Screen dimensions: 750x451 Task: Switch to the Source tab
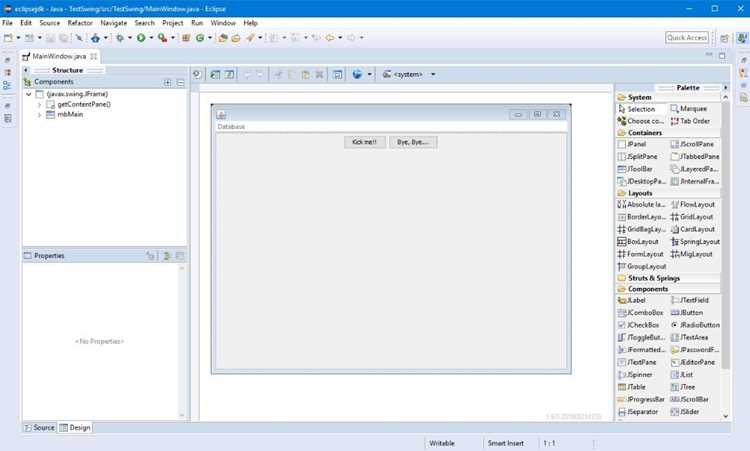[40, 428]
